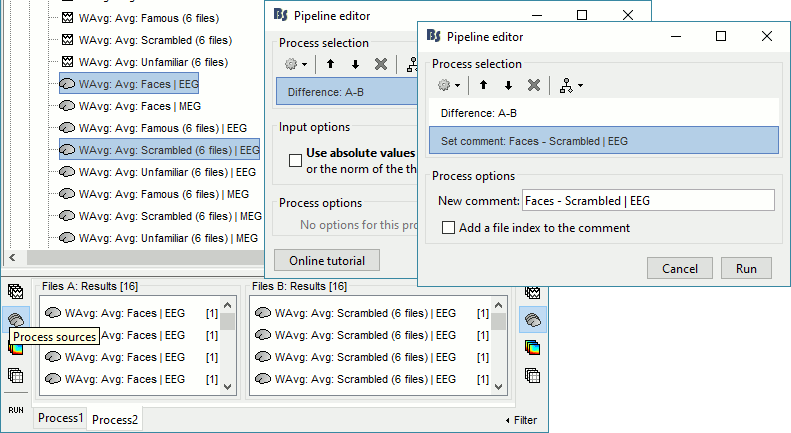Move selected process down in front editor
Viewport: 791px width, 433px height.
pos(508,86)
